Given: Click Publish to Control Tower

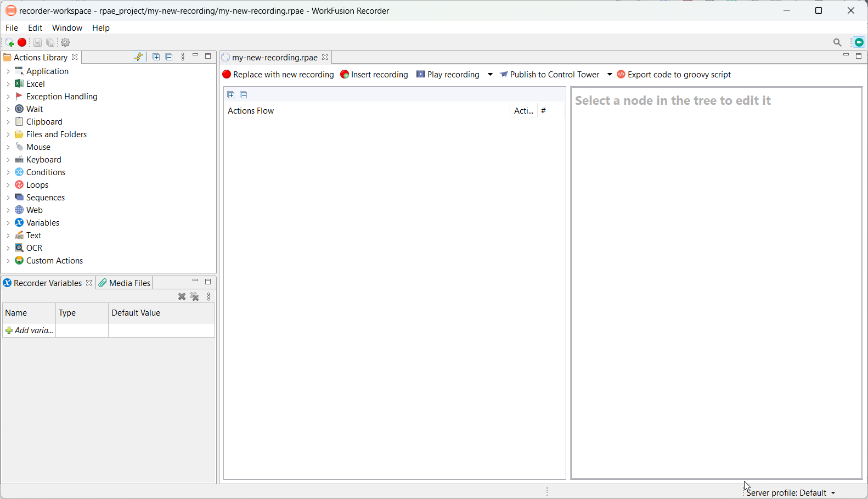Looking at the screenshot, I should click(x=549, y=75).
